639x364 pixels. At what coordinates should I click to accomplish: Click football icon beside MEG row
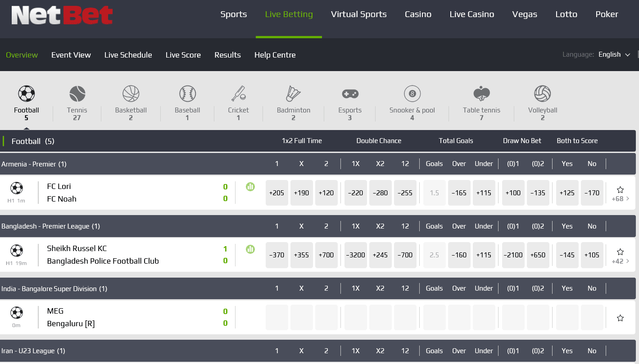[x=17, y=313]
